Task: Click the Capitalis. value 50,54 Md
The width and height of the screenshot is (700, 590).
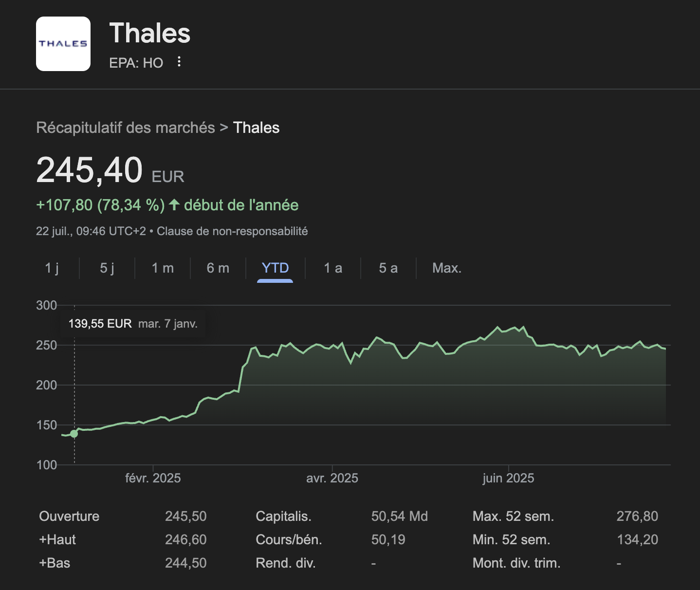Action: click(x=399, y=516)
